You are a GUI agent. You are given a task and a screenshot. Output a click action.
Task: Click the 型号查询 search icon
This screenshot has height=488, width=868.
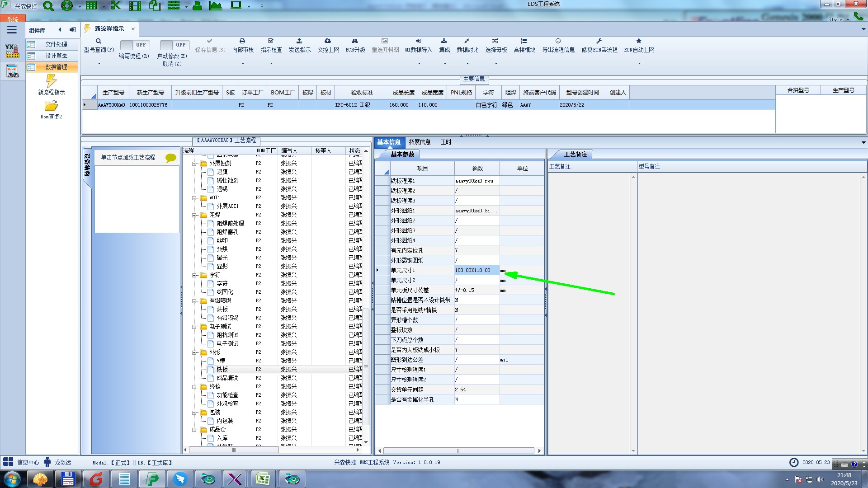[x=99, y=41]
